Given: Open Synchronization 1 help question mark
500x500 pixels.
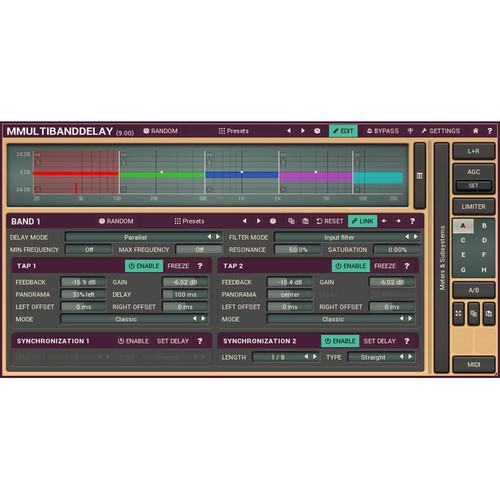Looking at the screenshot, I should click(200, 341).
